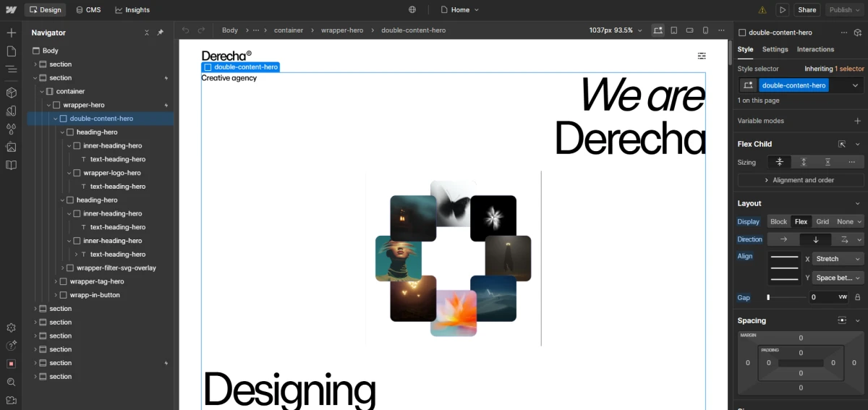Open the Navigator panel icon
The image size is (868, 410).
point(11,69)
